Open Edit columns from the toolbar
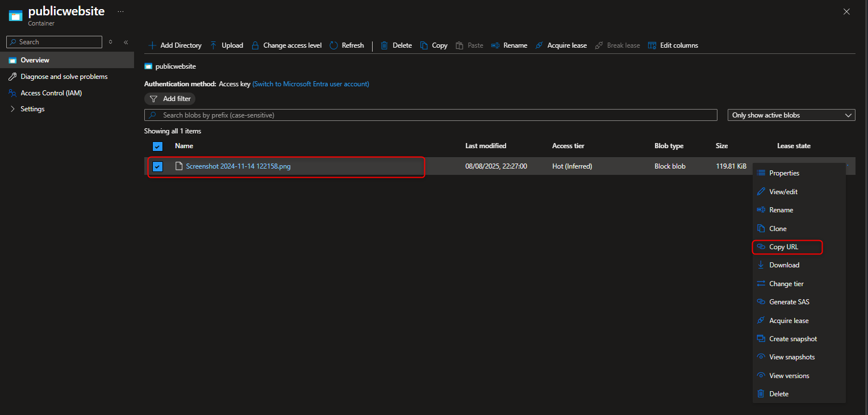This screenshot has height=415, width=868. [x=652, y=45]
